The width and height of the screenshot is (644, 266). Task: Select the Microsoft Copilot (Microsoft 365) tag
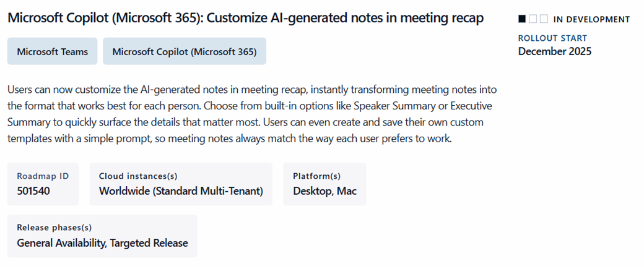pyautogui.click(x=185, y=51)
